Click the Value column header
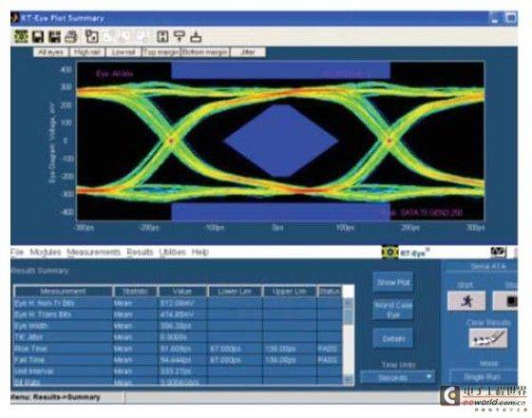Screen dimensions: 532x418 [x=182, y=292]
